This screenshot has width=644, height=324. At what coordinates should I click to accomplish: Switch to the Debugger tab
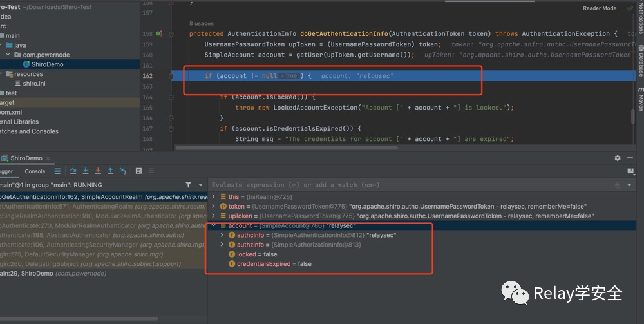(x=6, y=171)
